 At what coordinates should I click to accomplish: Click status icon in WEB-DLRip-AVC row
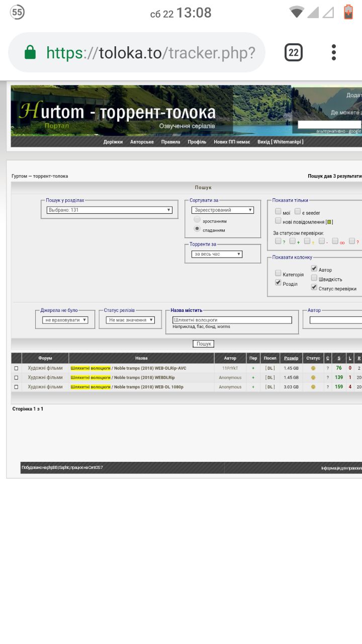[x=313, y=368]
